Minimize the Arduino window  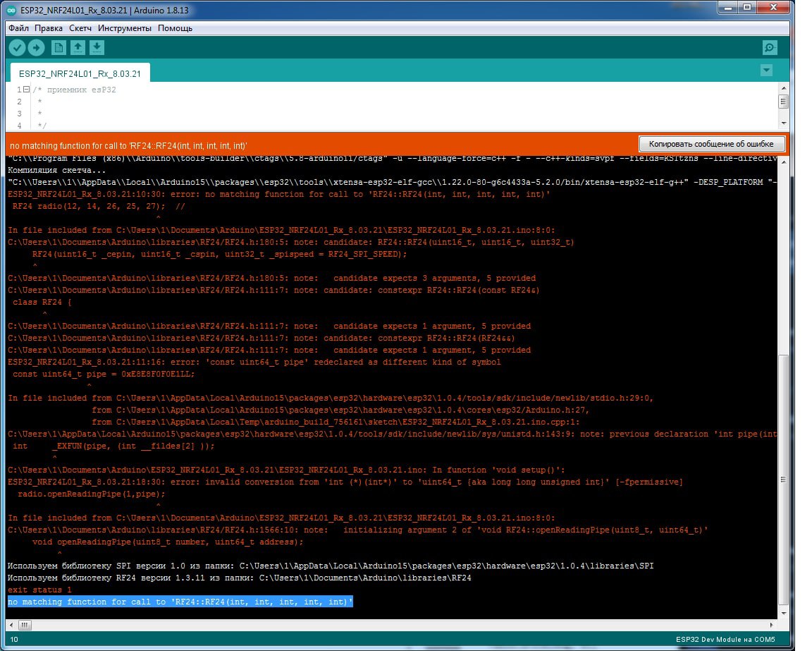(x=729, y=8)
